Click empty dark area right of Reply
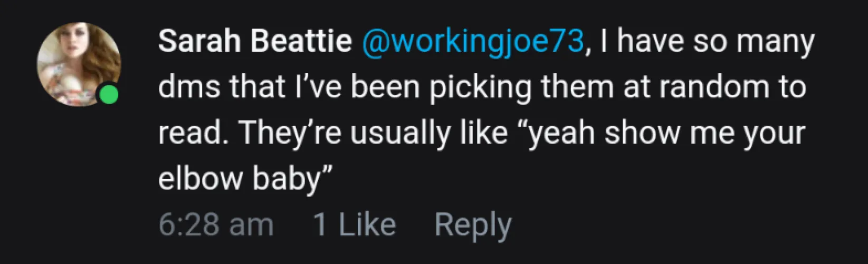The width and height of the screenshot is (868, 264). pyautogui.click(x=686, y=225)
